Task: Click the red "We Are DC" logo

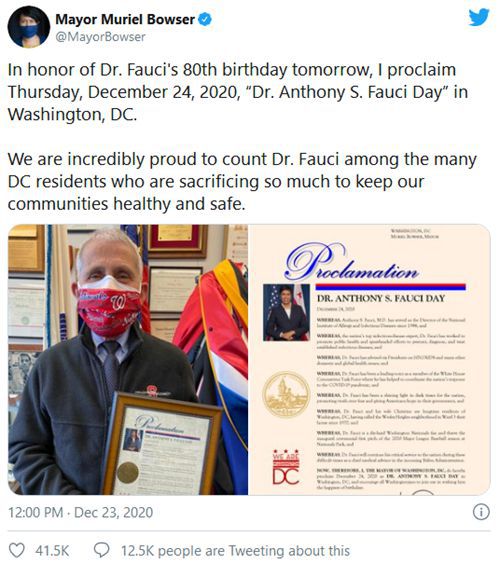Action: 286,467
